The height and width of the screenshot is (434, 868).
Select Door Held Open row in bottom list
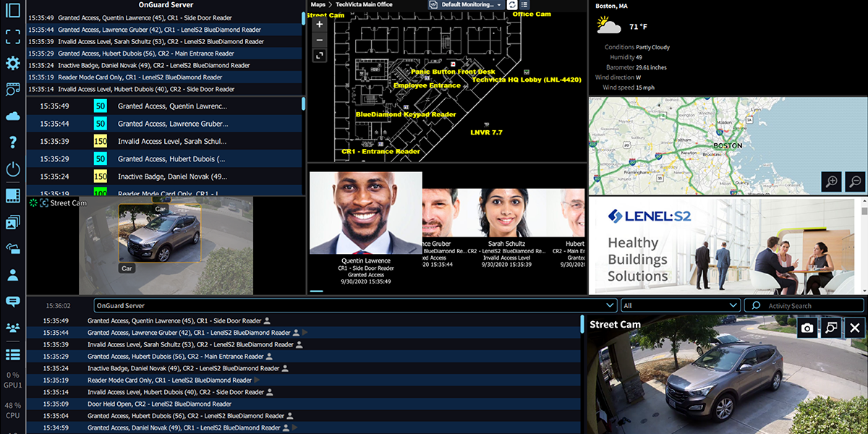pos(303,404)
